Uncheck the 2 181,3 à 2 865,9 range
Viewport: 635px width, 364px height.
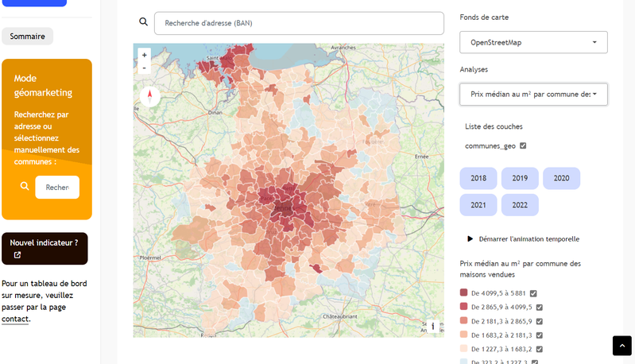click(x=539, y=321)
